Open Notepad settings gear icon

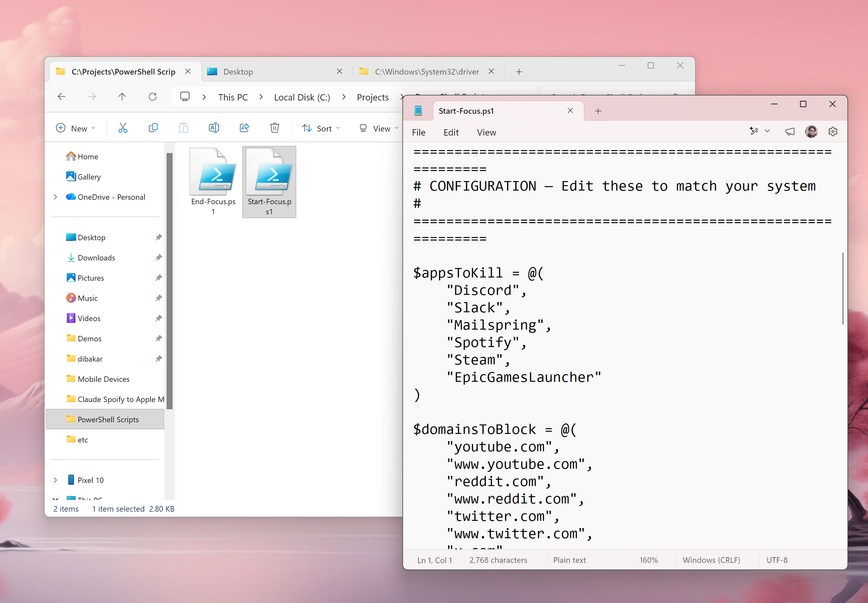pyautogui.click(x=833, y=131)
